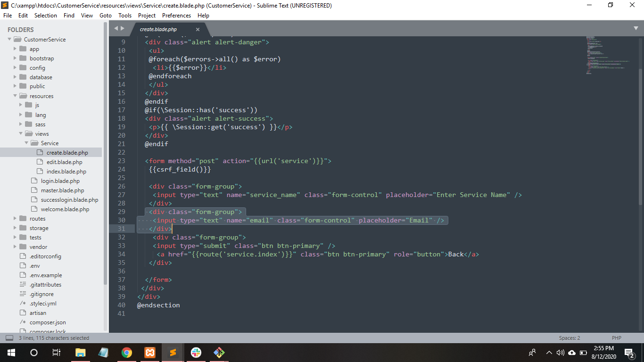644x362 pixels.
Task: Open File Explorer from the taskbar
Action: pyautogui.click(x=81, y=353)
